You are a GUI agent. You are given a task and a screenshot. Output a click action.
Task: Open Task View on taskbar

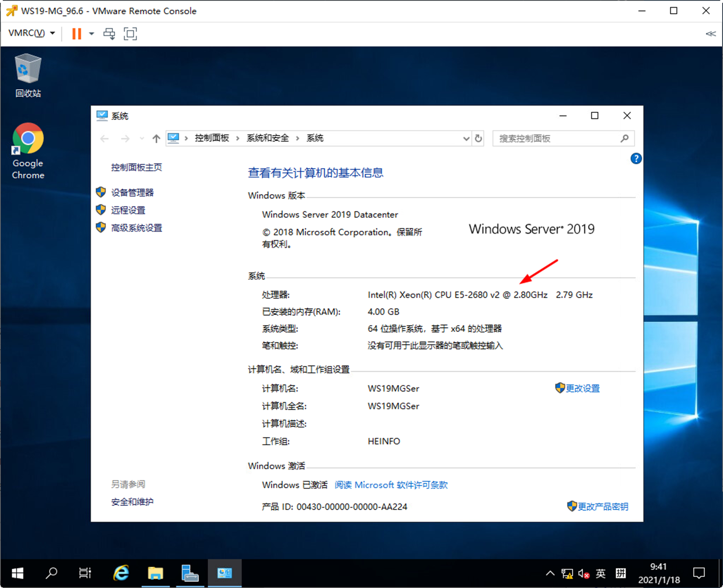[x=85, y=573]
